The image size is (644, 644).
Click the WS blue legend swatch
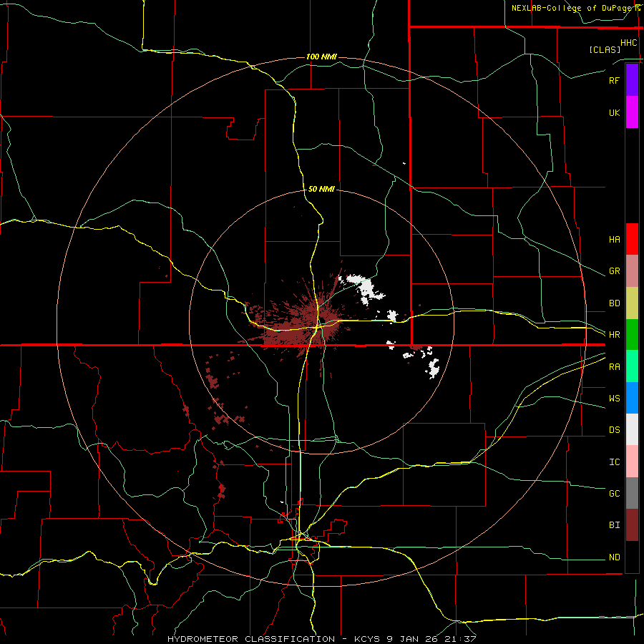(x=632, y=398)
